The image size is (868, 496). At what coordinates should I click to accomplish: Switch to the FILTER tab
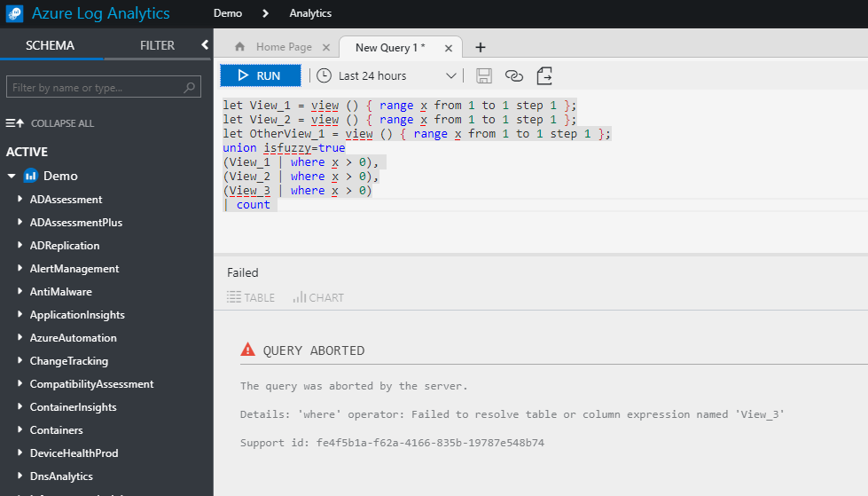[157, 45]
